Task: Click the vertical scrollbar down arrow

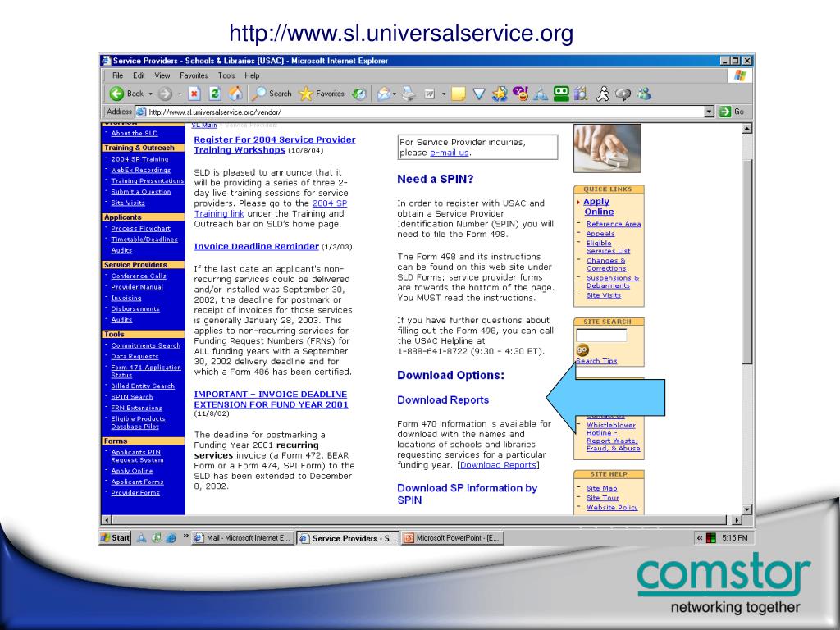Action: point(747,509)
